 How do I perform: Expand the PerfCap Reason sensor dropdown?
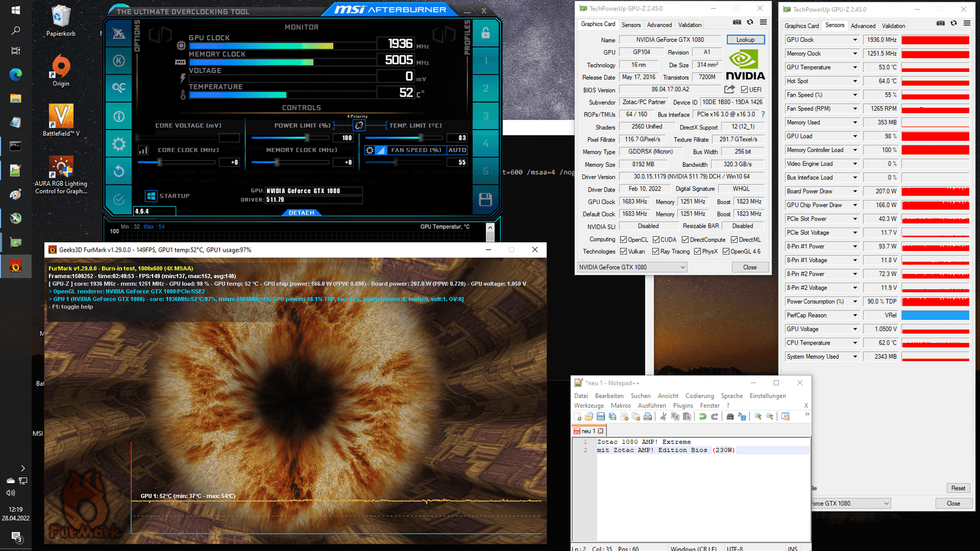pyautogui.click(x=855, y=315)
